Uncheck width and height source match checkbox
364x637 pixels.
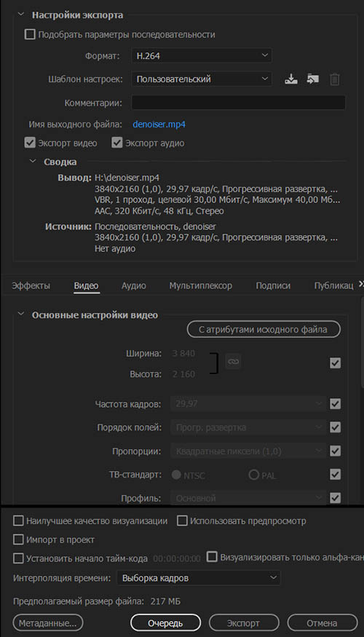pos(335,363)
